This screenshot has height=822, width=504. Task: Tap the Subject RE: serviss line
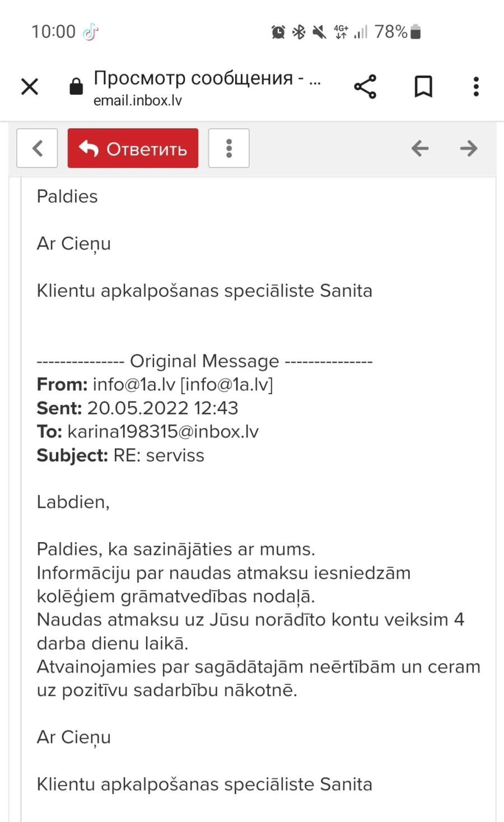point(120,455)
